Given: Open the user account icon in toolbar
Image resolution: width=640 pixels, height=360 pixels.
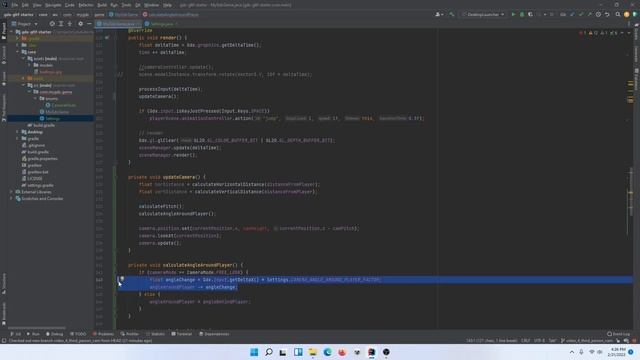Looking at the screenshot, I should (x=439, y=15).
